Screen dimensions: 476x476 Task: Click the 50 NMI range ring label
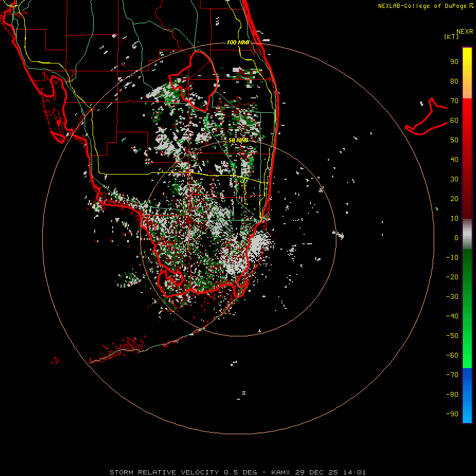coord(238,140)
